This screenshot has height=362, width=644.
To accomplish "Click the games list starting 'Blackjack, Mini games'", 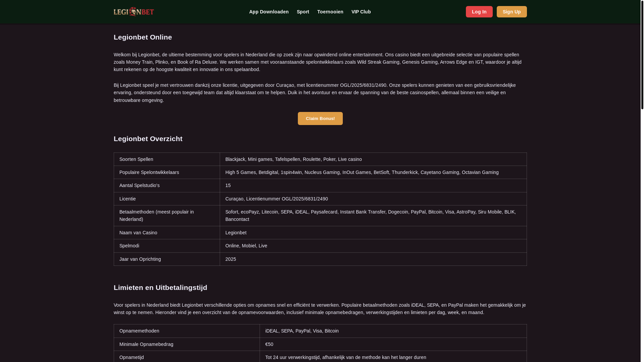I will (x=373, y=159).
